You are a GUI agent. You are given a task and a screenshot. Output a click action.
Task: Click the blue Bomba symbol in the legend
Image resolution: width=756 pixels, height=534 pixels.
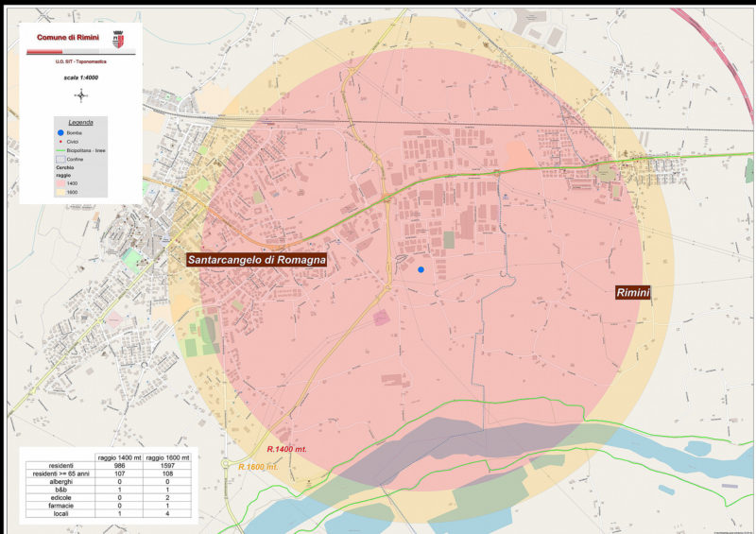60,133
